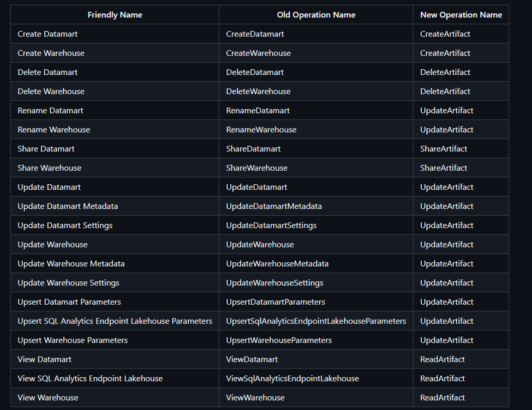532x410 pixels.
Task: Select the "RenameDatamart" old operation cell
Action: 258,110
